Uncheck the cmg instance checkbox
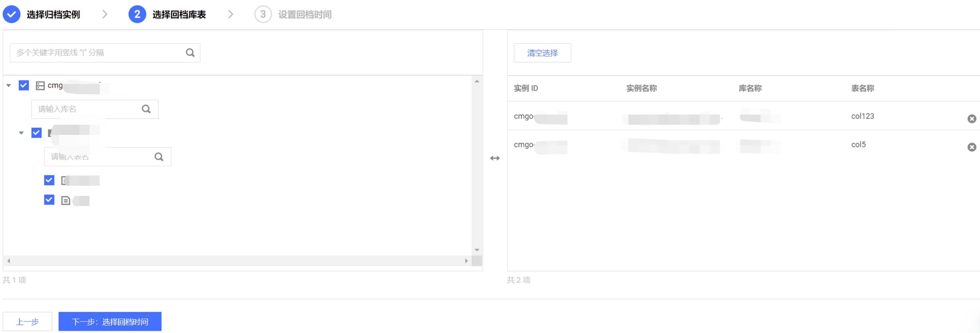980x333 pixels. (x=24, y=85)
